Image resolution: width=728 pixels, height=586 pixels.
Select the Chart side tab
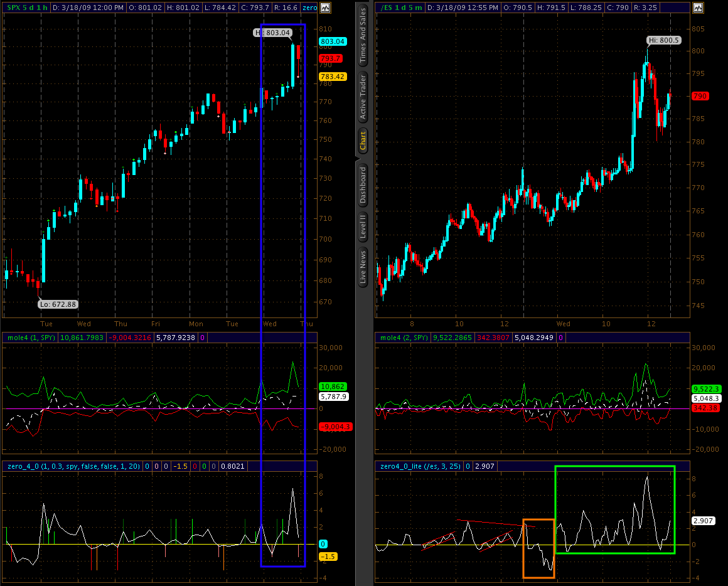pyautogui.click(x=362, y=141)
